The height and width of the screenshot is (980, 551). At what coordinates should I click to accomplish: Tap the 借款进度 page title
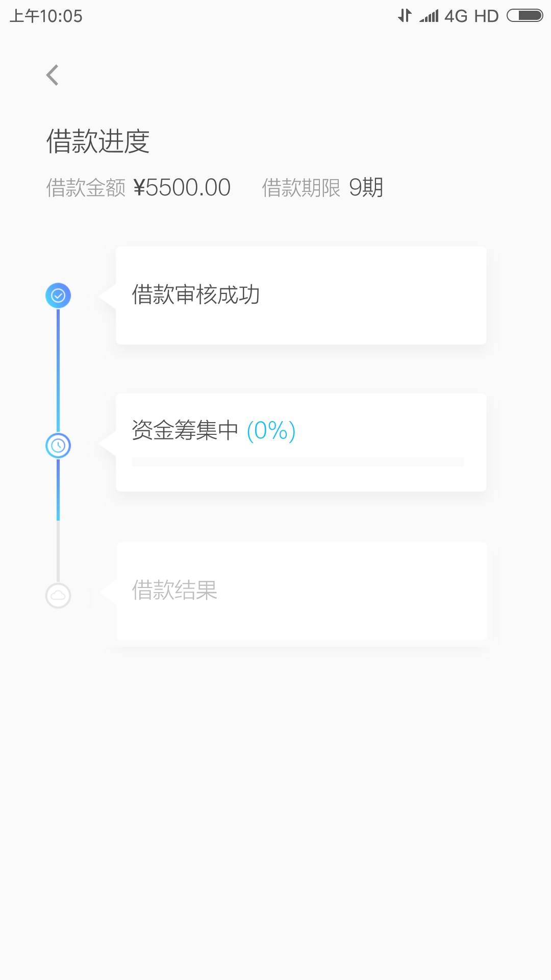pos(98,141)
